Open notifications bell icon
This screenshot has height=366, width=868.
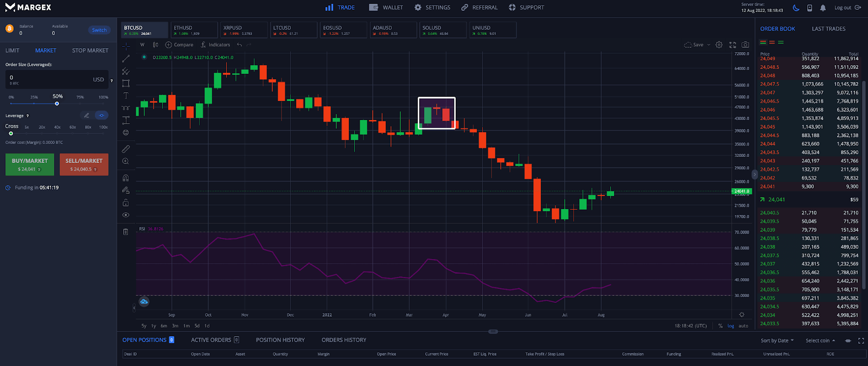(x=823, y=8)
